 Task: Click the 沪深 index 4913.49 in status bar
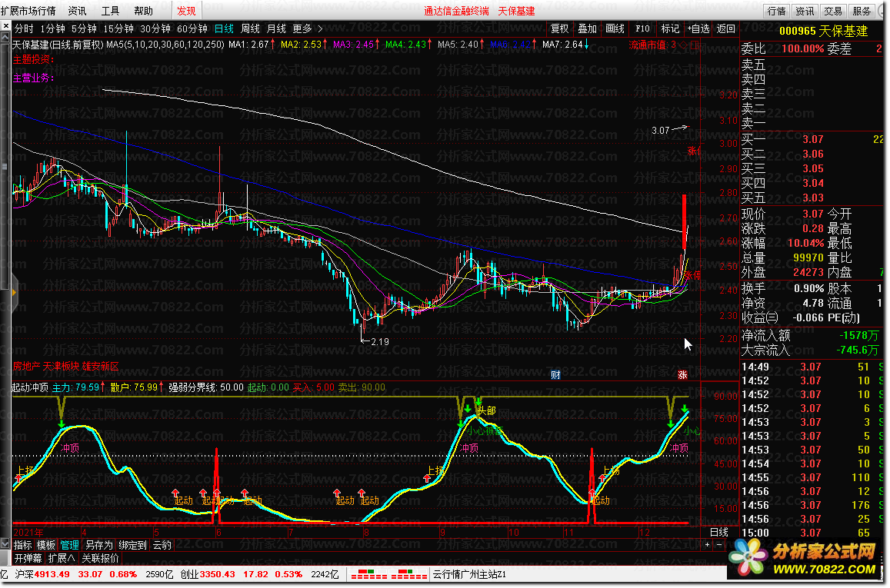coord(42,574)
